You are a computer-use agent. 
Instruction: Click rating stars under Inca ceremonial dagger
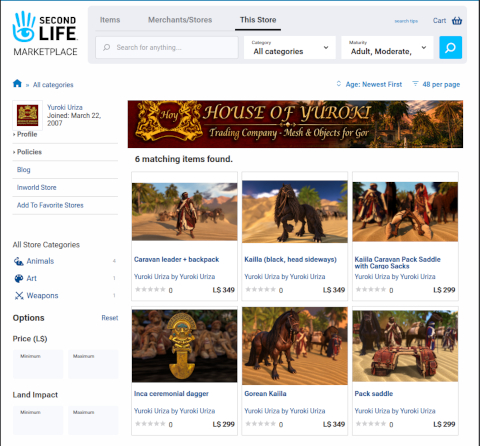pos(150,424)
